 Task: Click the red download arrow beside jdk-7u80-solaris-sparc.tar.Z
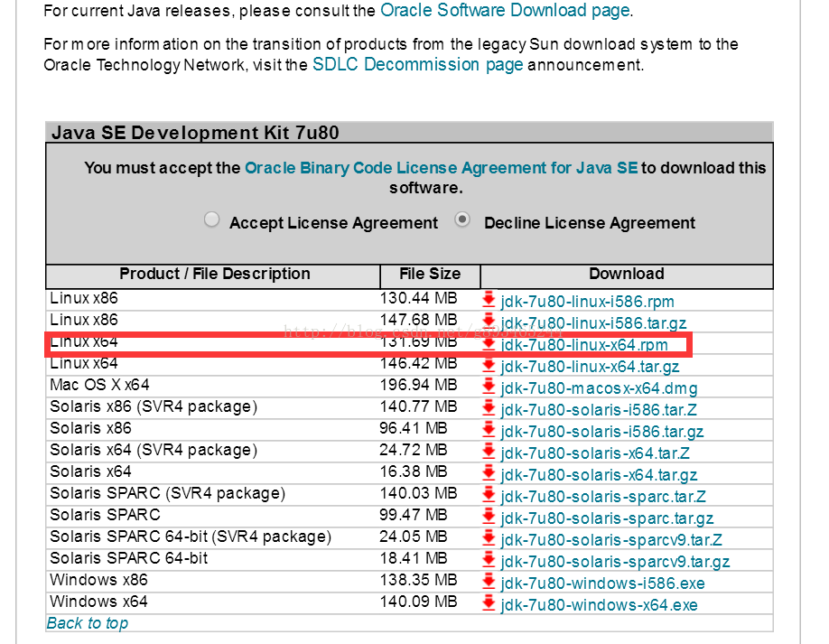point(489,494)
